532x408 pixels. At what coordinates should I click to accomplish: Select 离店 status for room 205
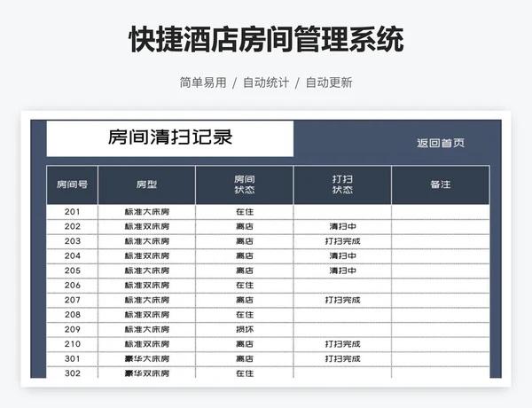[245, 271]
